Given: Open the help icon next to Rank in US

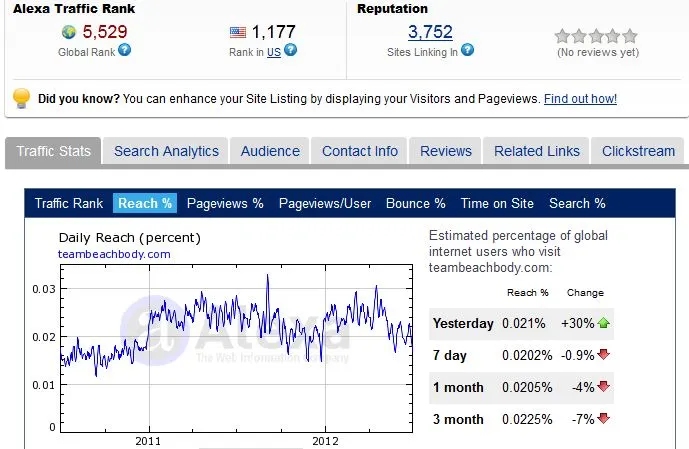Looking at the screenshot, I should [x=290, y=50].
